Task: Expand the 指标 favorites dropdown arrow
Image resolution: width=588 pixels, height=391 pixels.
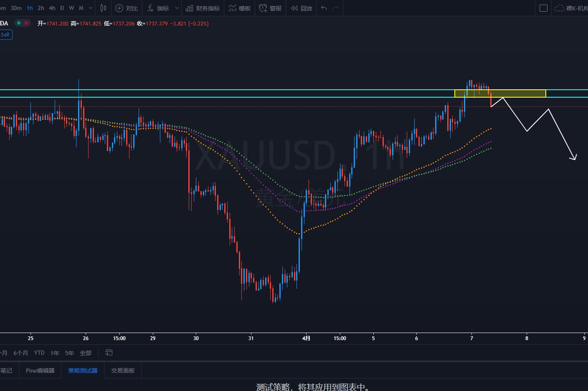Action: tap(177, 8)
